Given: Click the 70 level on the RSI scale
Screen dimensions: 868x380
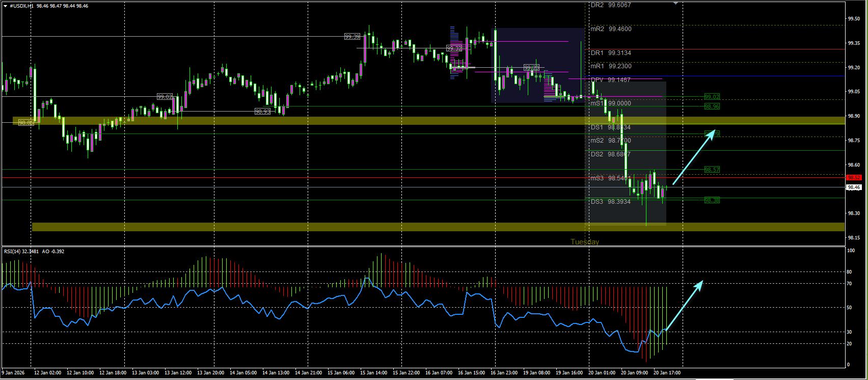Looking at the screenshot, I should click(x=849, y=284).
